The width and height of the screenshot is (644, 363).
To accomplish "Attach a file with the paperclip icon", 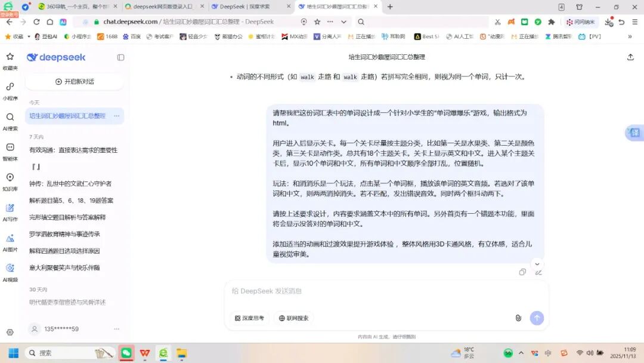I will (x=518, y=318).
